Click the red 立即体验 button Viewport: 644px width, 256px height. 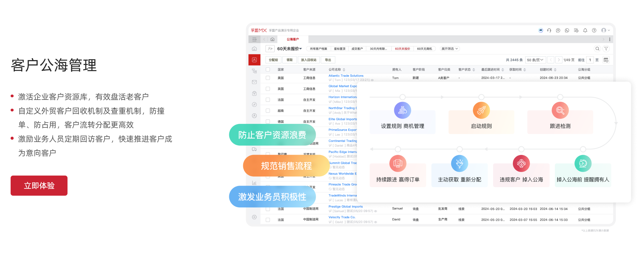point(39,186)
